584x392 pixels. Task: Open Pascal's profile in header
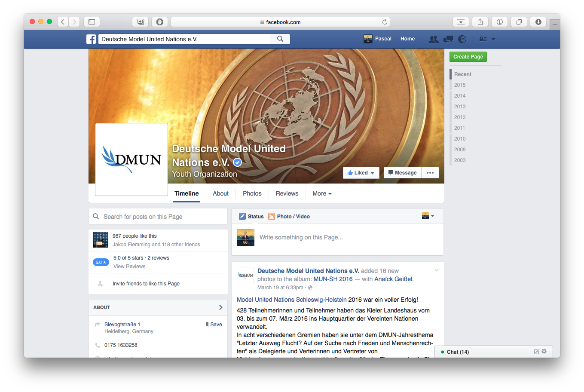point(377,39)
